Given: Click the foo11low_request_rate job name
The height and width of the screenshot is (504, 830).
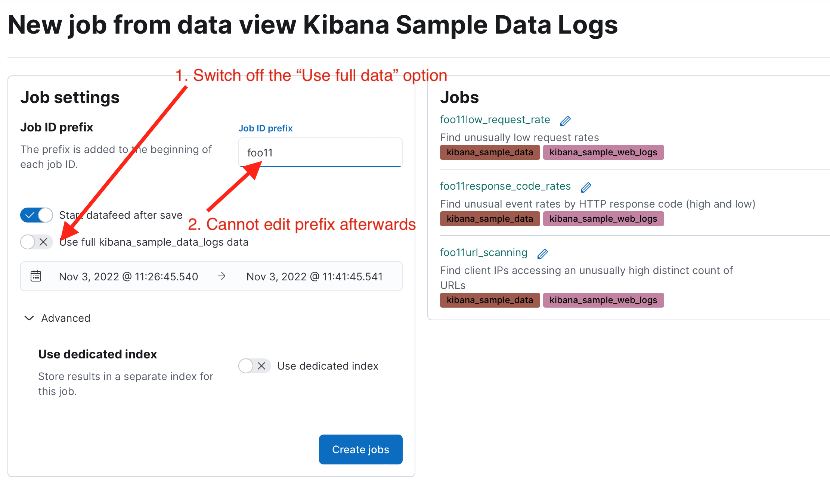Looking at the screenshot, I should [495, 120].
